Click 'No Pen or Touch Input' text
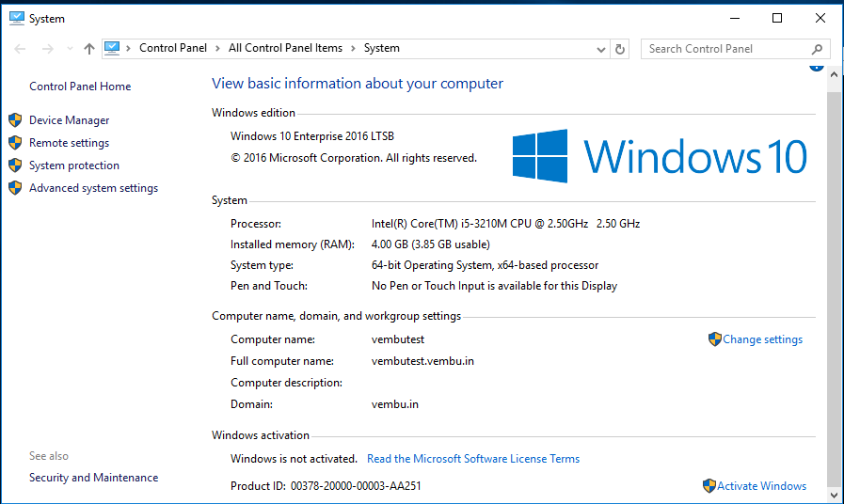The width and height of the screenshot is (844, 504). (x=494, y=286)
